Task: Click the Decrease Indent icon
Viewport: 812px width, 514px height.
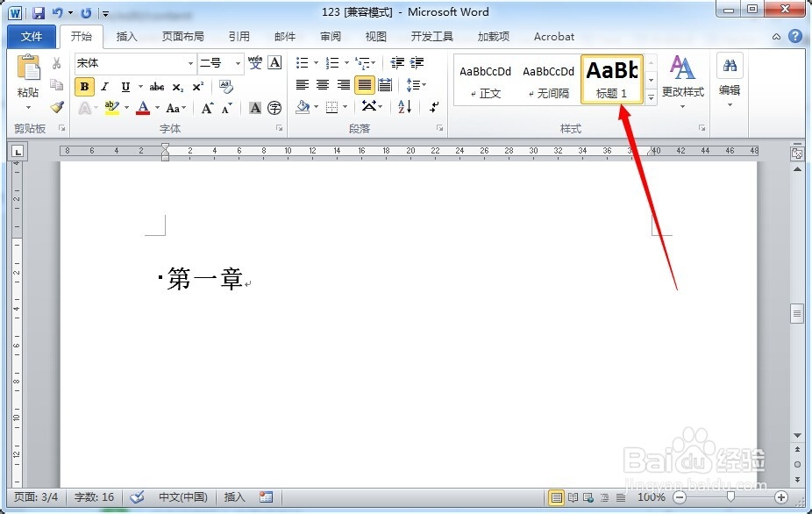Action: coord(397,62)
